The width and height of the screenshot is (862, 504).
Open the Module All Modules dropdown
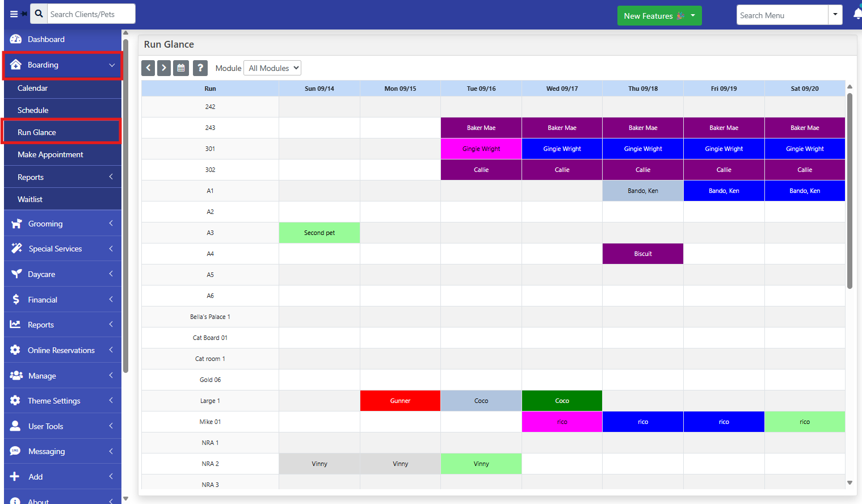(x=272, y=68)
